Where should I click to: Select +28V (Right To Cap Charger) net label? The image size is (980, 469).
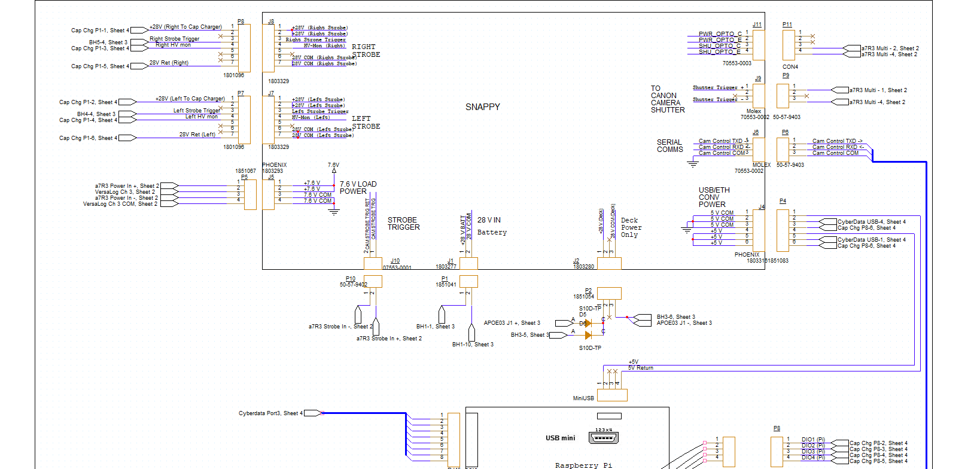185,27
